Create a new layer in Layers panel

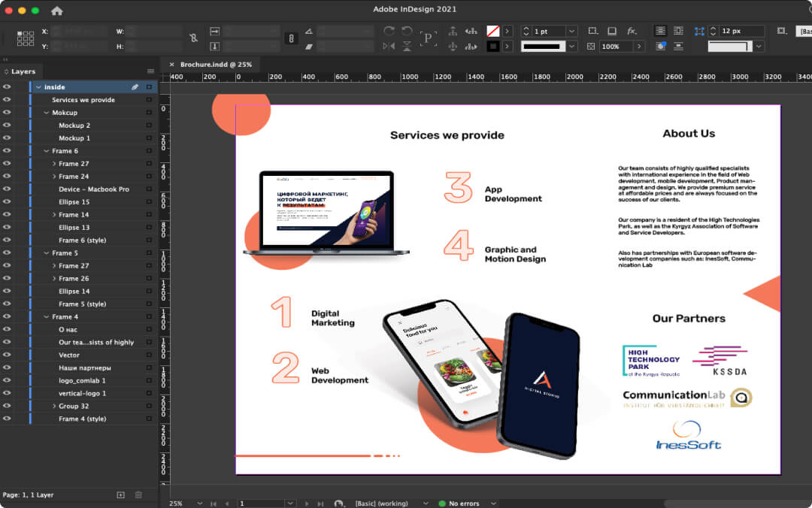pyautogui.click(x=120, y=494)
